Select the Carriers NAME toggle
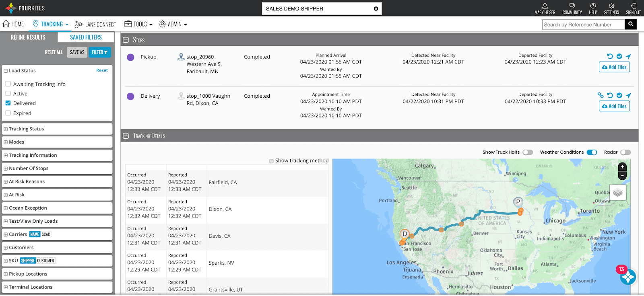The width and height of the screenshot is (644, 296). coord(35,234)
